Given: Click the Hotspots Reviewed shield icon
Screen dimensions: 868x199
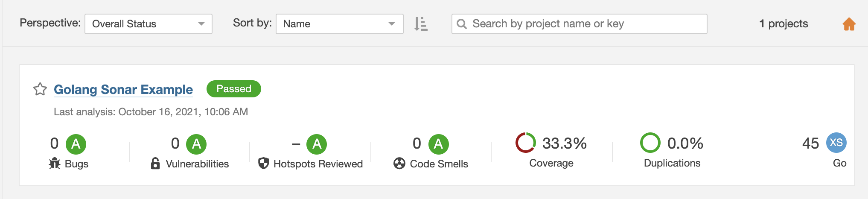Looking at the screenshot, I should (x=264, y=163).
